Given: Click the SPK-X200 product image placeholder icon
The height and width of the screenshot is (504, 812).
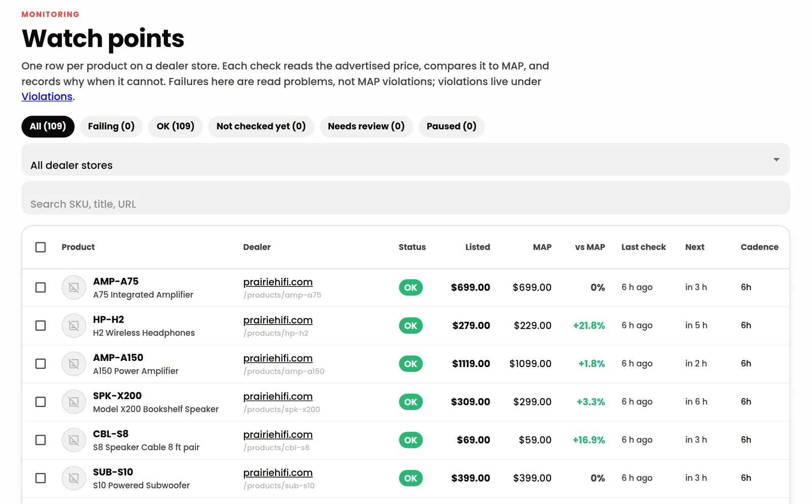Looking at the screenshot, I should click(x=74, y=402).
